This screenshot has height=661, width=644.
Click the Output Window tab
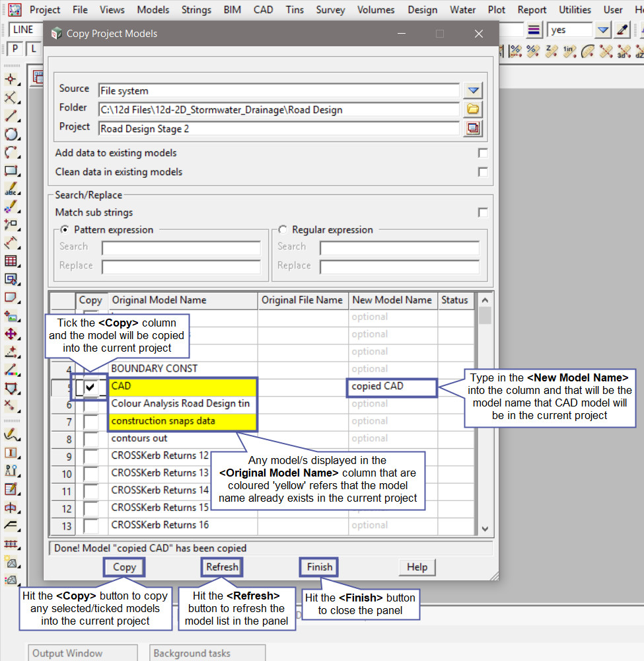point(68,653)
